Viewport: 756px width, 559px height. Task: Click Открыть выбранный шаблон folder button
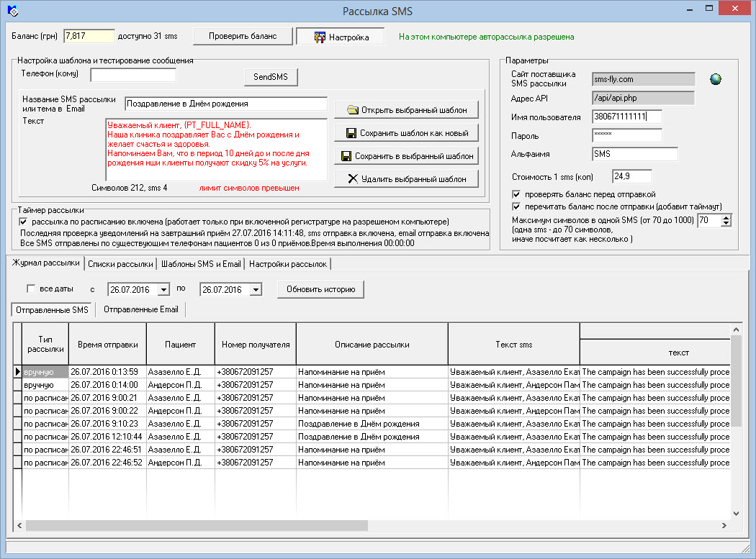[x=406, y=110]
